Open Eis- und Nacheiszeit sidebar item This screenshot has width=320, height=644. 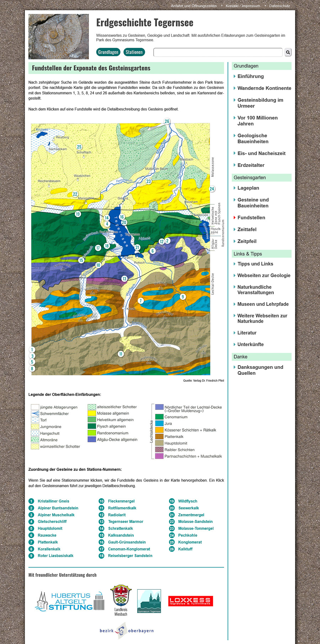261,153
